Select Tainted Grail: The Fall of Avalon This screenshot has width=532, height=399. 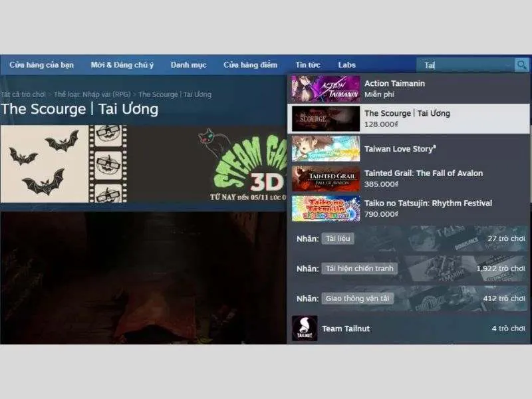click(408, 178)
